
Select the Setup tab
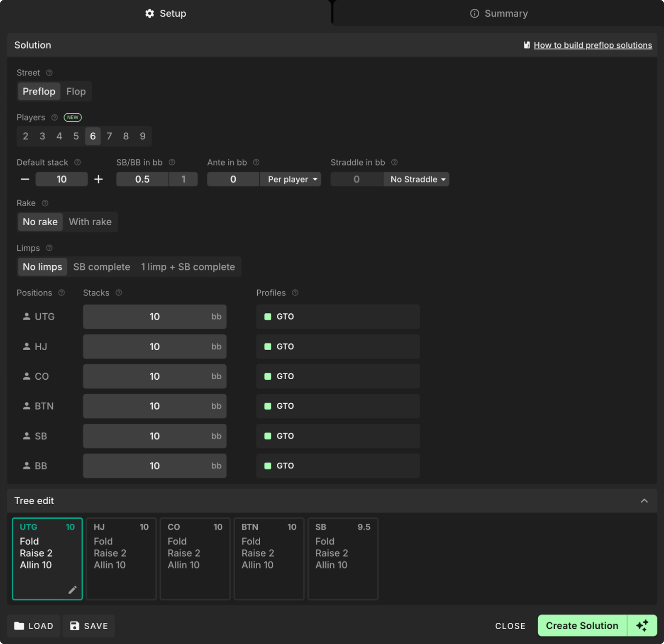point(166,14)
